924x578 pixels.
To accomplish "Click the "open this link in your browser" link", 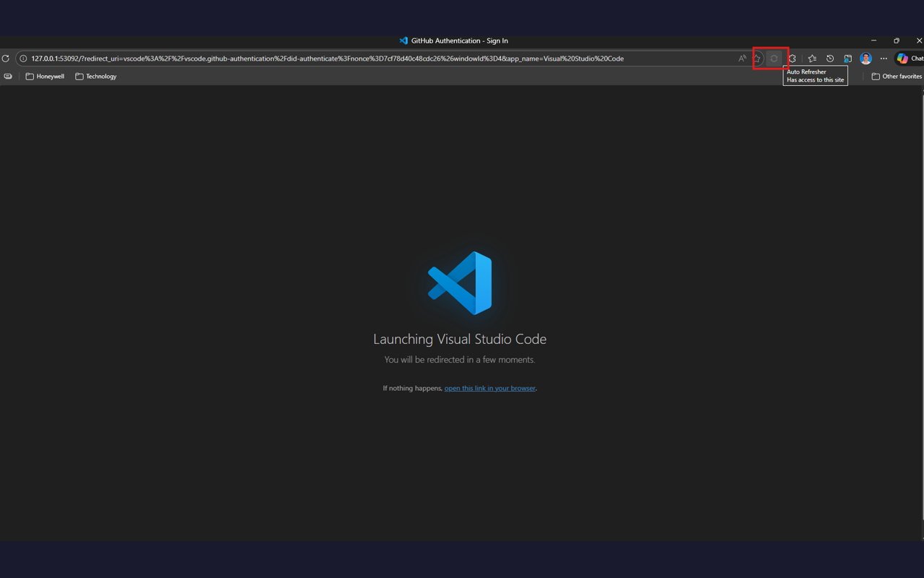I will coord(490,388).
